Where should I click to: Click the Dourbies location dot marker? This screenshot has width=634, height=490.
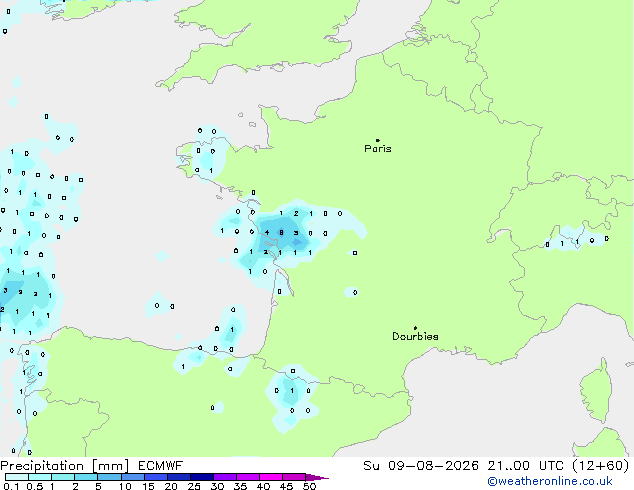click(415, 328)
